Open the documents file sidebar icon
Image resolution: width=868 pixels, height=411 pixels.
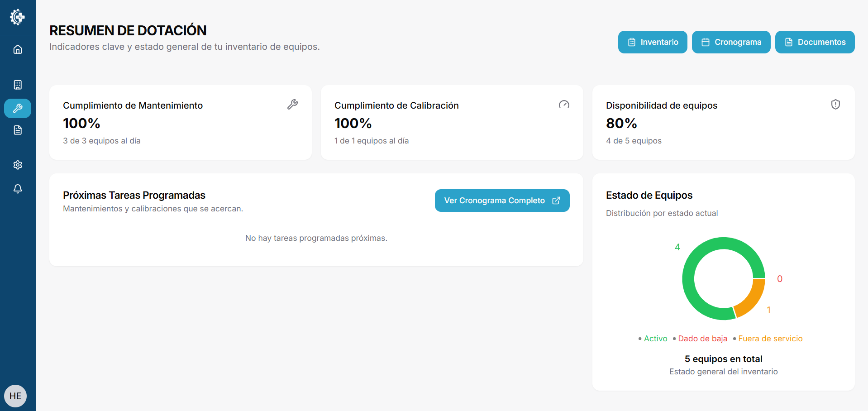click(18, 130)
